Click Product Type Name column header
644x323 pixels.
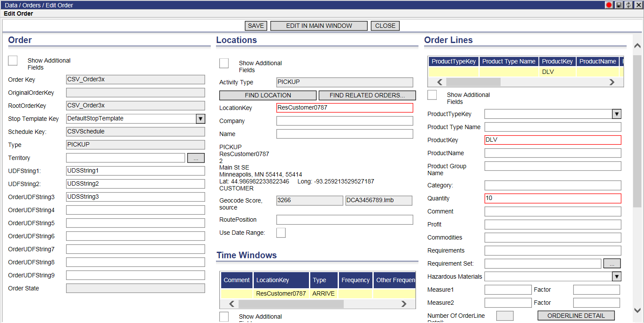(509, 62)
